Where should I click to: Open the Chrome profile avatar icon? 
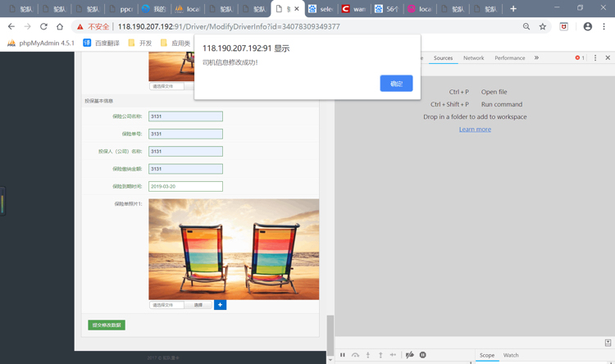(x=587, y=26)
